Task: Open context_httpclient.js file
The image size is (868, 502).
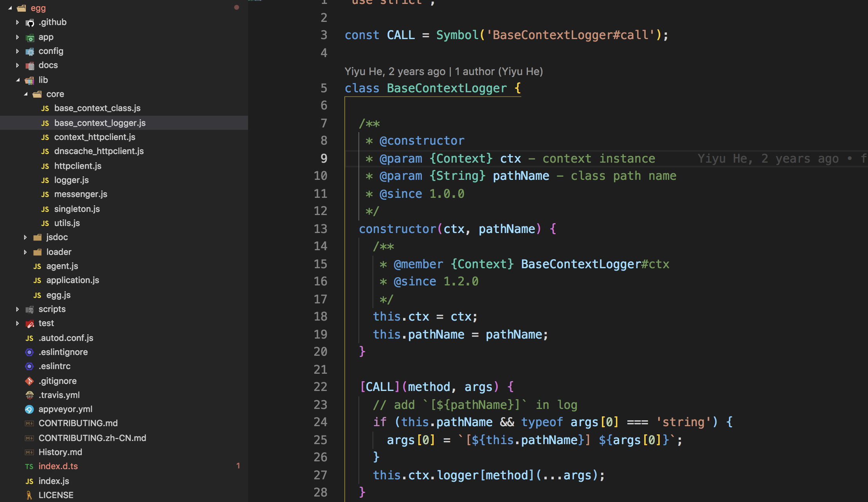Action: coord(95,137)
